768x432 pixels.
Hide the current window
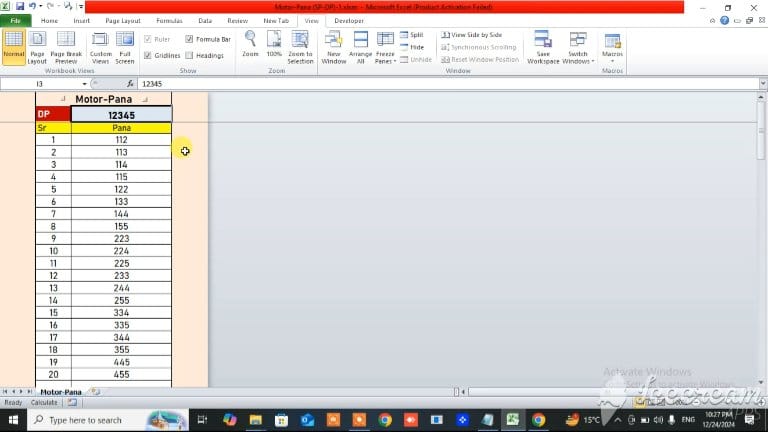[412, 47]
